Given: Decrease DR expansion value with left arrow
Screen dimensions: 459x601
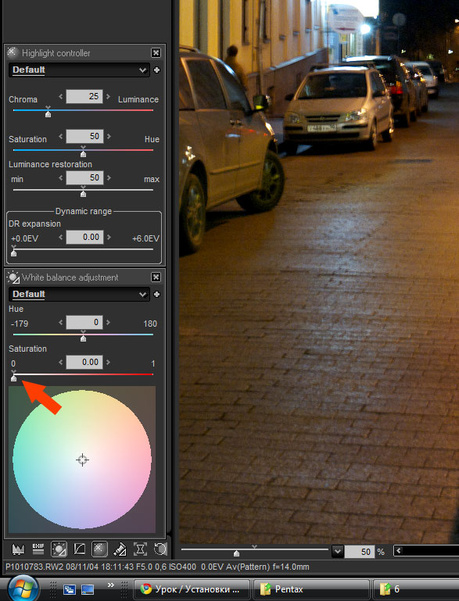Looking at the screenshot, I should 61,237.
